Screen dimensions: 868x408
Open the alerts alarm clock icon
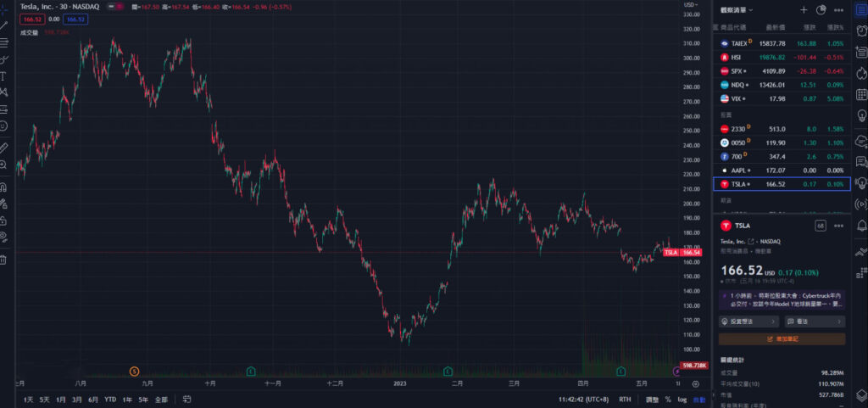point(861,31)
